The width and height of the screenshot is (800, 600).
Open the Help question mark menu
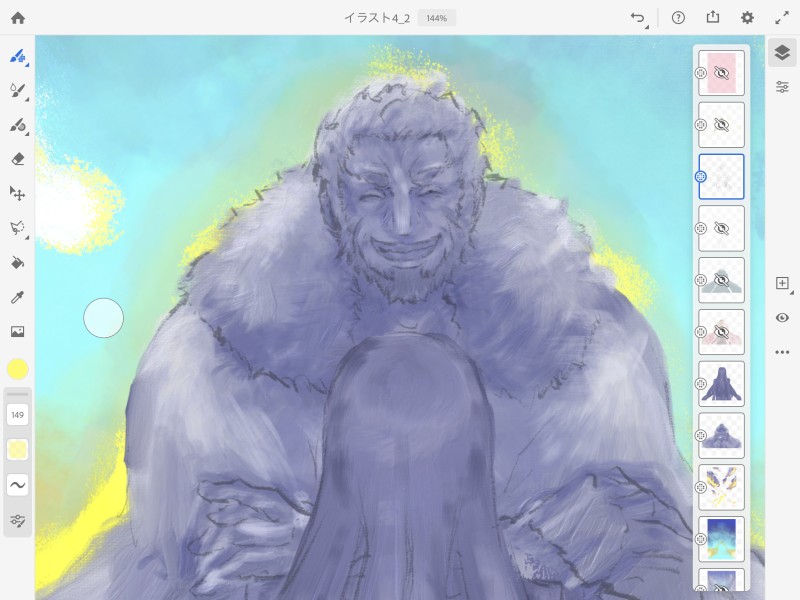(x=678, y=18)
